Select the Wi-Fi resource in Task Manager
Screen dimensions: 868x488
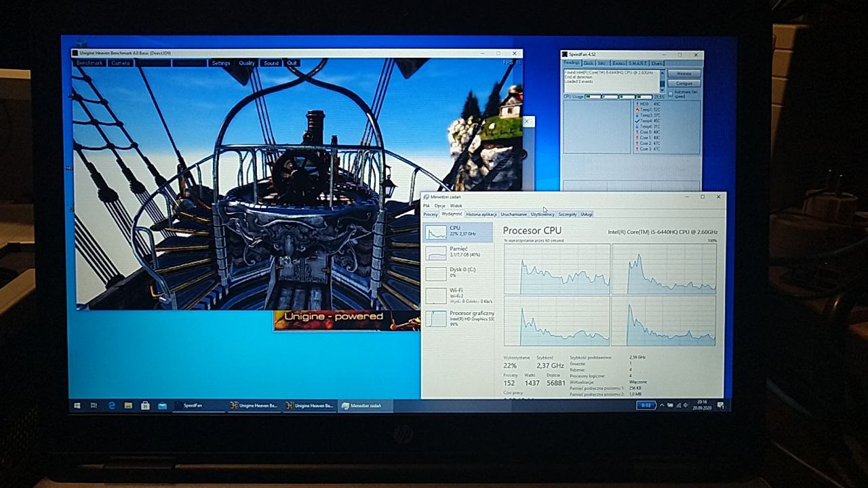coord(458,295)
